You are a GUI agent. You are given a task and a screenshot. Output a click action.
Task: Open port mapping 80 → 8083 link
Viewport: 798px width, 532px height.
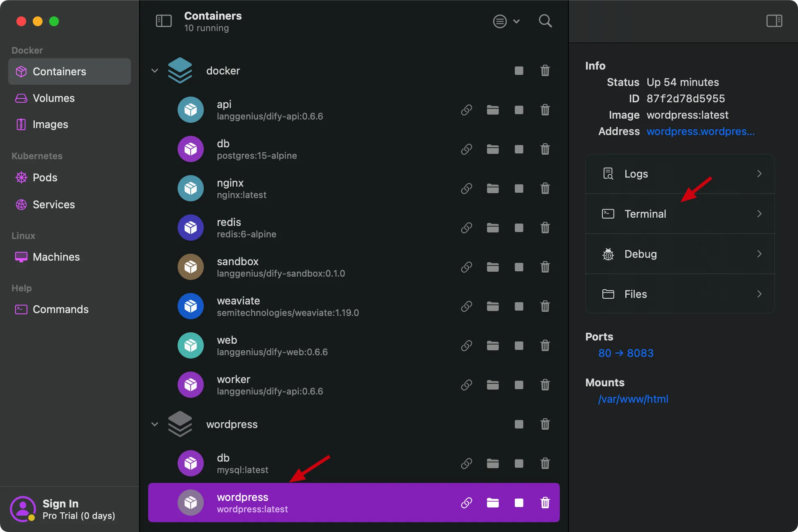(x=626, y=353)
